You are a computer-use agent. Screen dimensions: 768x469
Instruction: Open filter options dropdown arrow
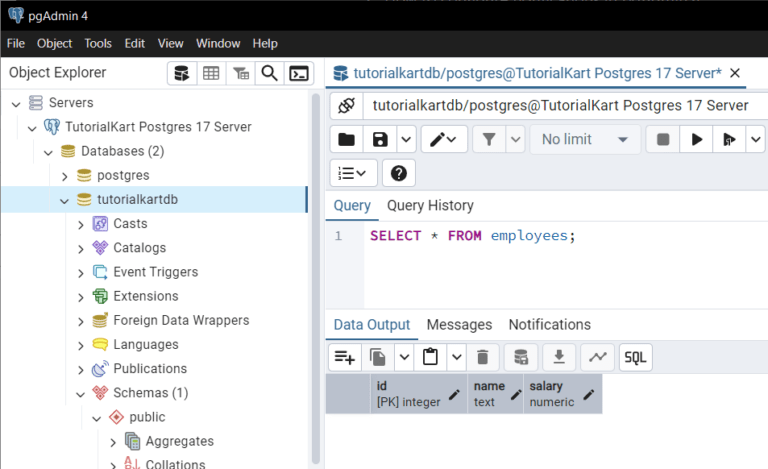coord(515,140)
